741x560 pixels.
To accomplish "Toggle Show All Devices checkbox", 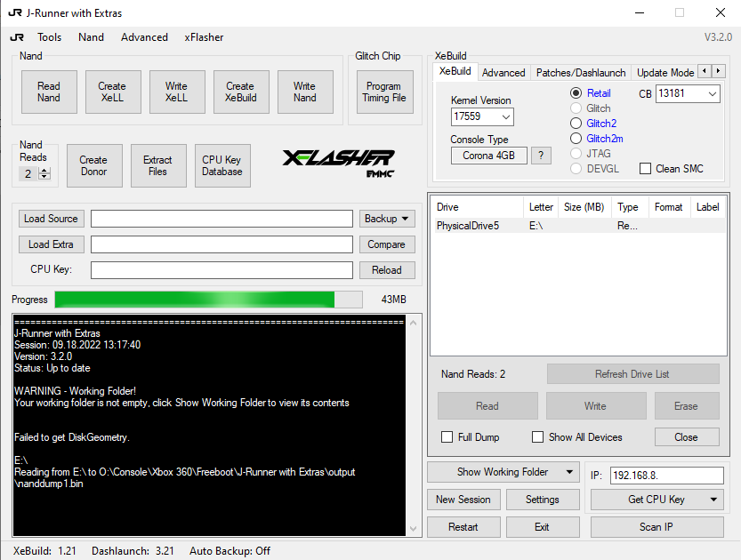I will [x=537, y=437].
